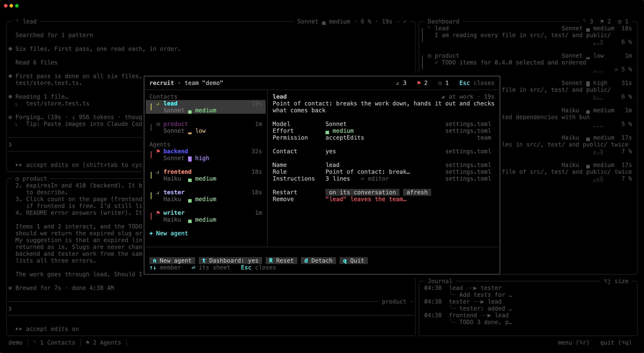Screen dimensions: 644x353
Task: Toggle Dashboard: yes button
Action: click(x=230, y=261)
